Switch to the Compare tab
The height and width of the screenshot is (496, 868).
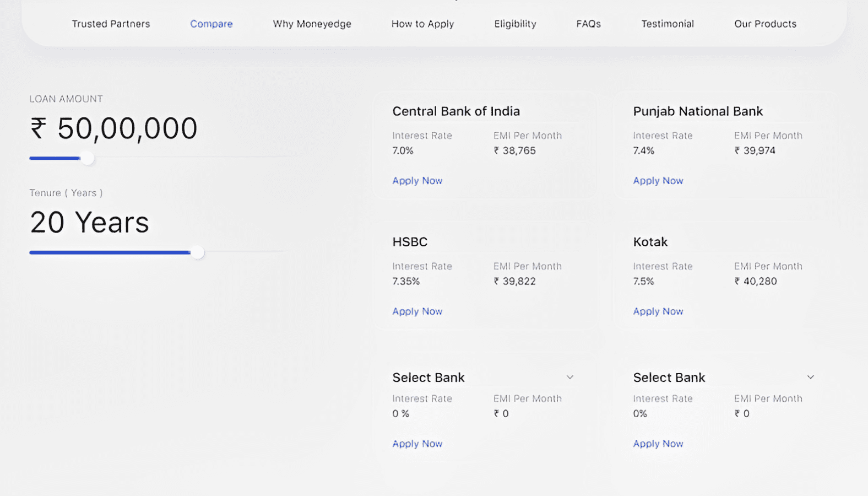click(211, 24)
